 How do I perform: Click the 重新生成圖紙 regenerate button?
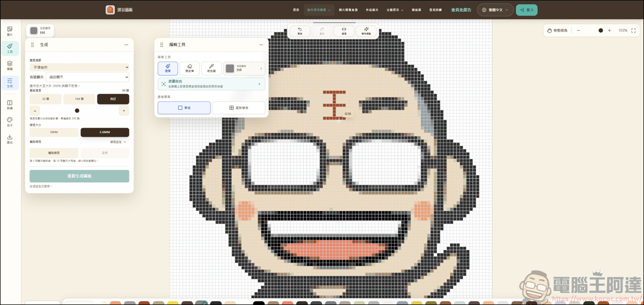(79, 176)
